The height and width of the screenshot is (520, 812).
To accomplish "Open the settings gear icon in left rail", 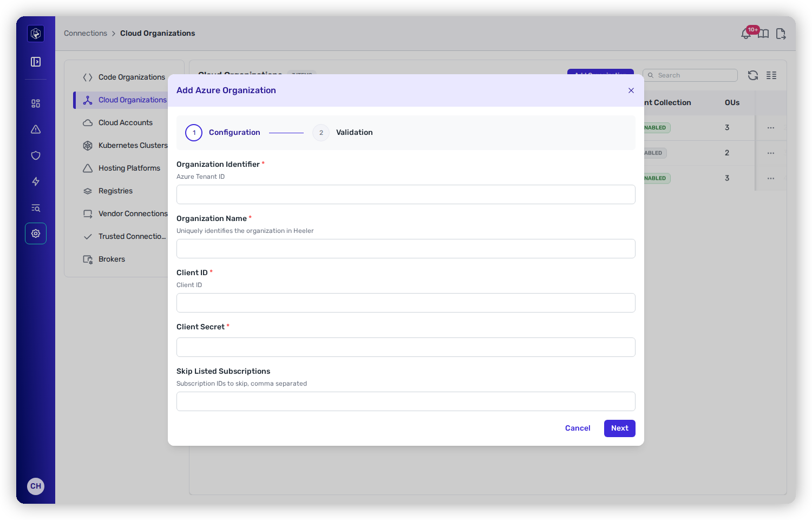I will (x=36, y=233).
